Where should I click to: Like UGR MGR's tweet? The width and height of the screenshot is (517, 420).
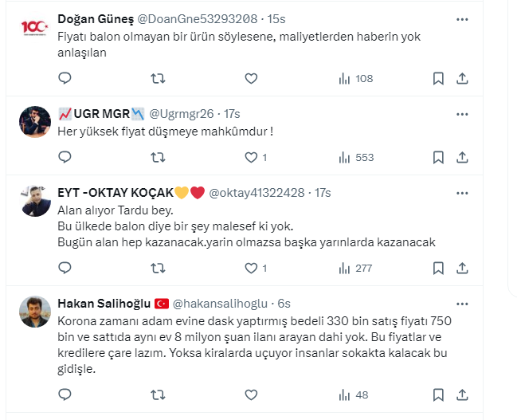250,157
